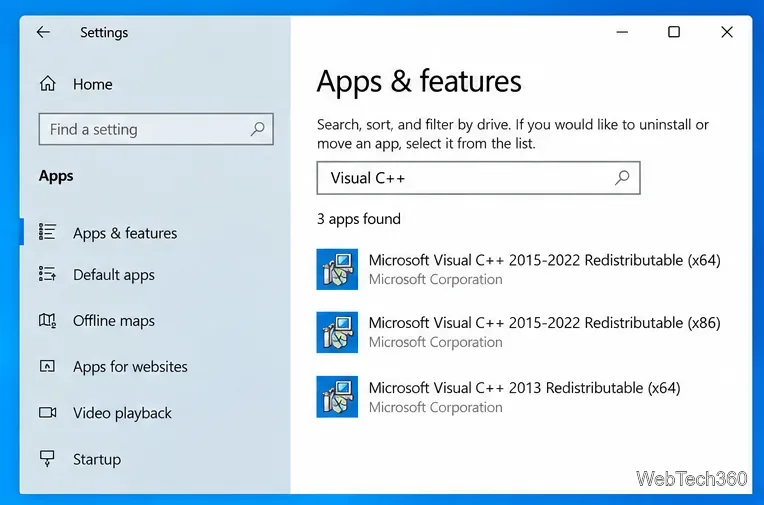Image resolution: width=764 pixels, height=505 pixels.
Task: Focus the Find a setting search box
Action: coord(156,129)
